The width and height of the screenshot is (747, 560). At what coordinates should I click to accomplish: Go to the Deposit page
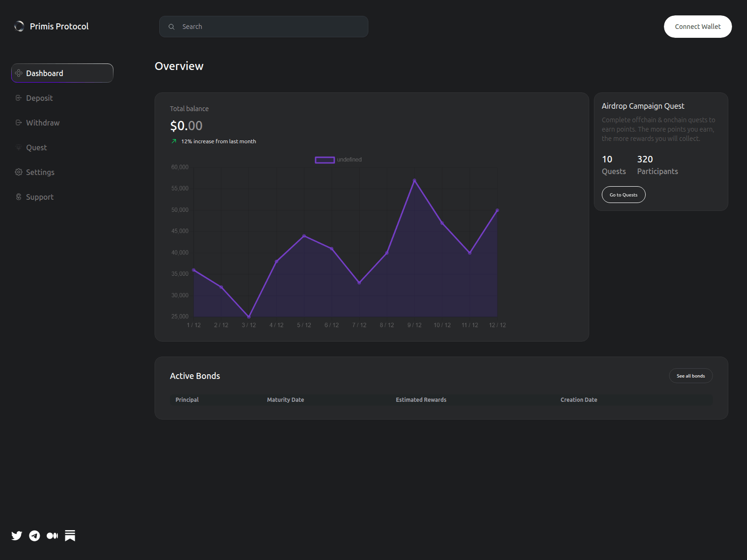click(x=62, y=98)
